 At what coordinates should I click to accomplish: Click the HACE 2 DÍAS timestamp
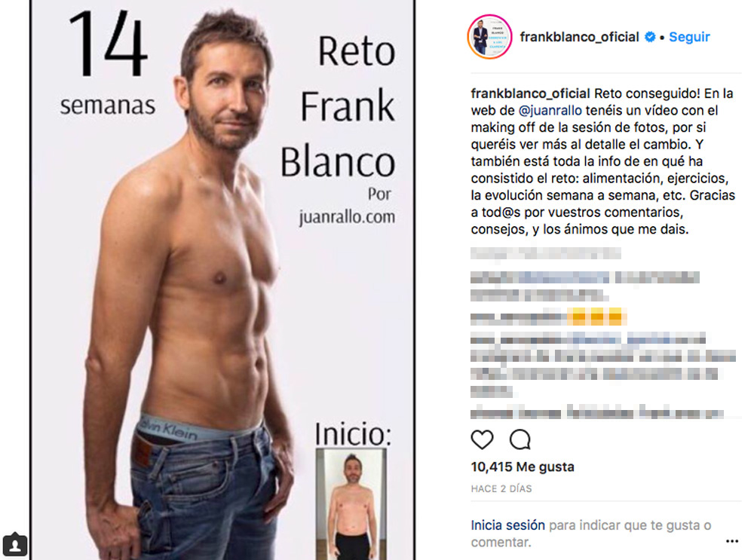point(501,489)
